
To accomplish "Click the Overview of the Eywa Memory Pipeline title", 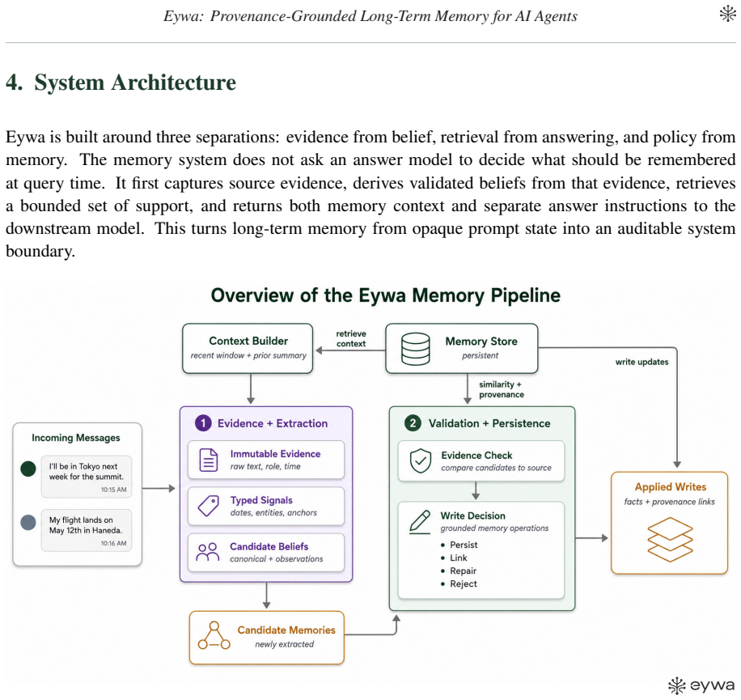I will [x=386, y=295].
